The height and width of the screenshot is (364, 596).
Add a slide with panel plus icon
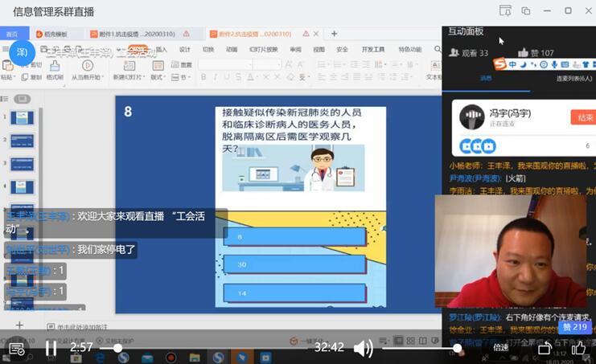pos(19,325)
